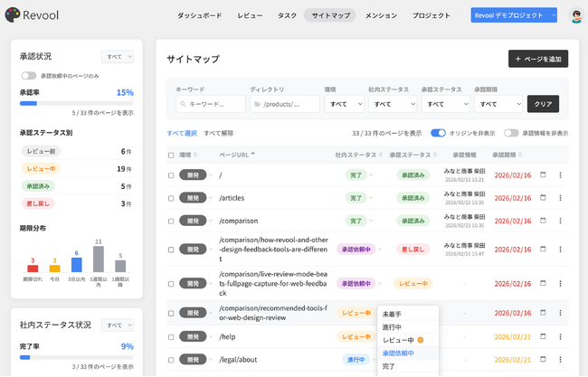Open 承認期限 filter dropdown
Screen dimensions: 588x377
498,104
